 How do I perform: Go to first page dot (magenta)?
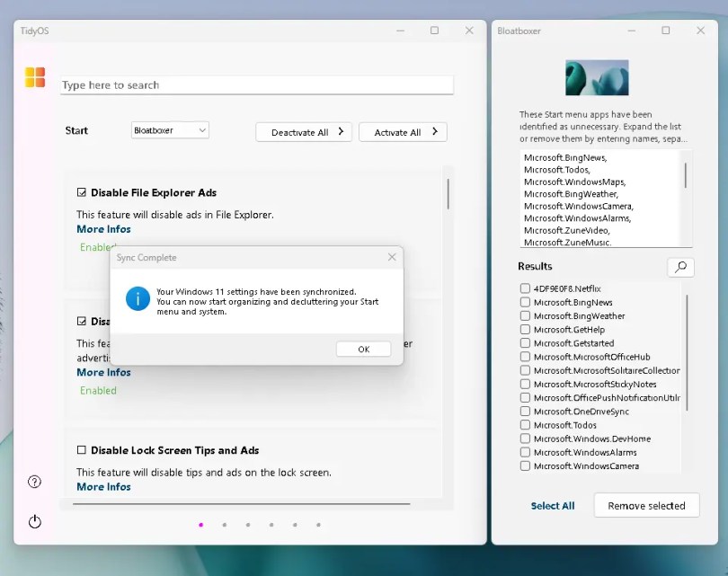click(x=201, y=525)
